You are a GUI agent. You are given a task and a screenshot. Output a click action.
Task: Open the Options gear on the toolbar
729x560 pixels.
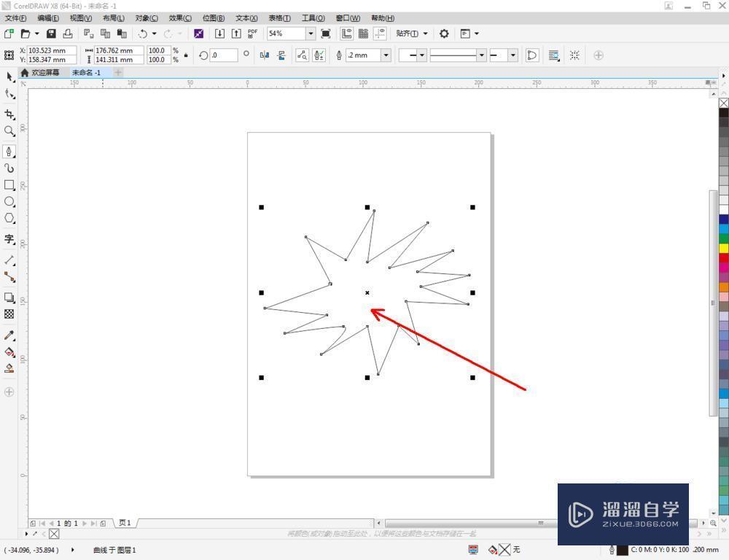coord(444,33)
